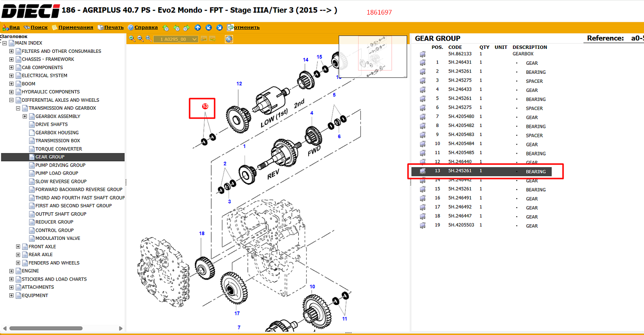The width and height of the screenshot is (644, 335).
Task: Expand FILTERS AND OTHER CONSUMABLES node
Action: click(x=12, y=51)
